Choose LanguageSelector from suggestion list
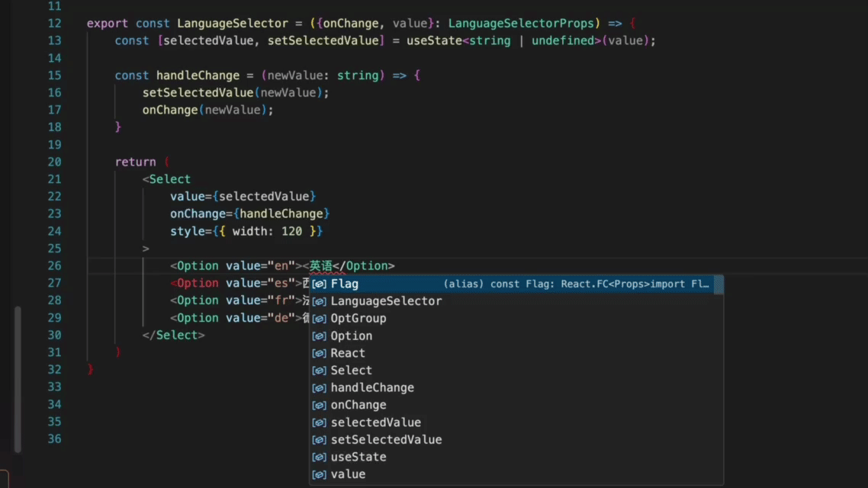Image resolution: width=868 pixels, height=488 pixels. pos(516,301)
